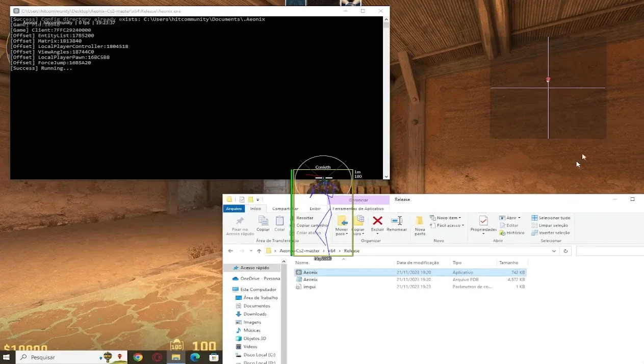Open Músicas in sidebar
This screenshot has width=644, height=364.
coord(248,330)
